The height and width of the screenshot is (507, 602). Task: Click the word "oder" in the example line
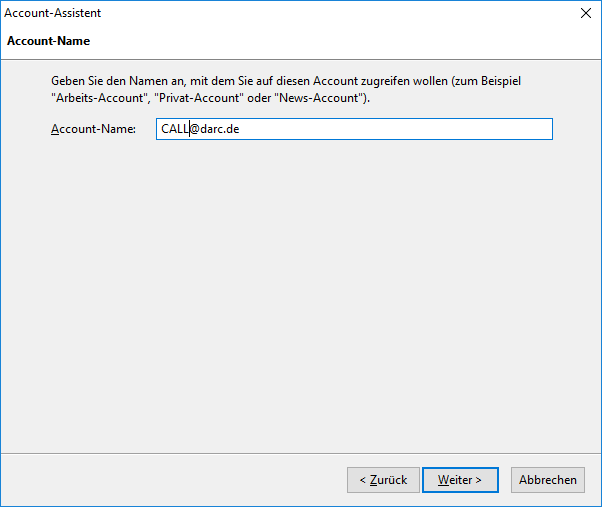click(259, 98)
